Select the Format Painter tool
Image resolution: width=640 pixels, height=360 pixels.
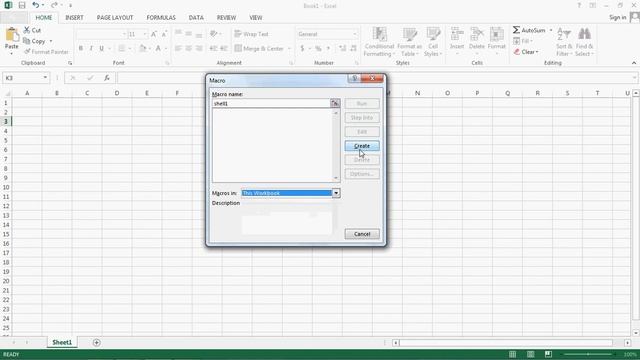tap(46, 52)
